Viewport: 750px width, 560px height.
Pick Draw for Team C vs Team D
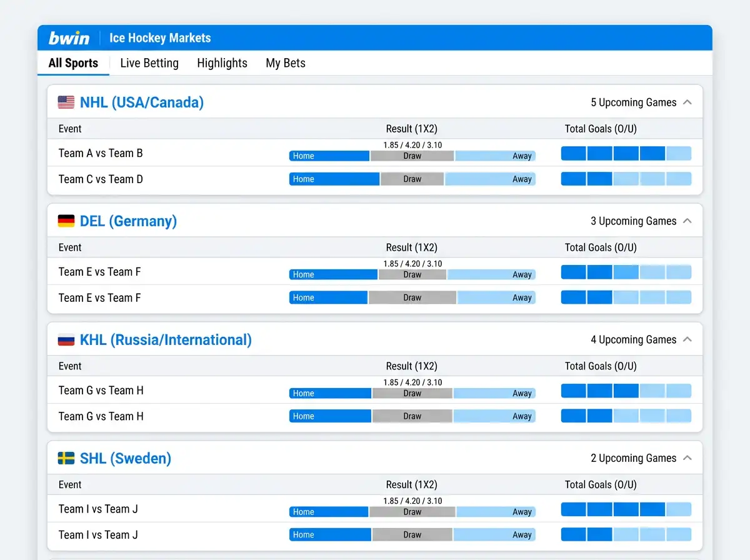(412, 179)
